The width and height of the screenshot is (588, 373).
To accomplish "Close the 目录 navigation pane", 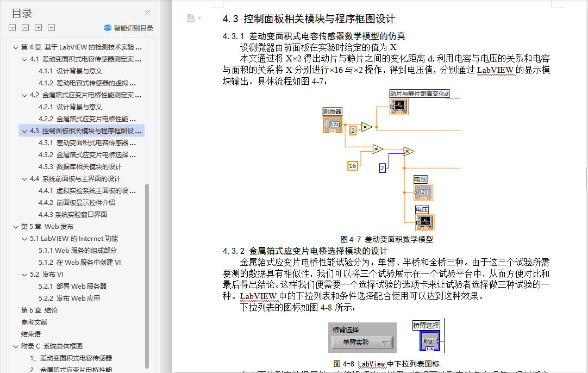I will [x=147, y=13].
